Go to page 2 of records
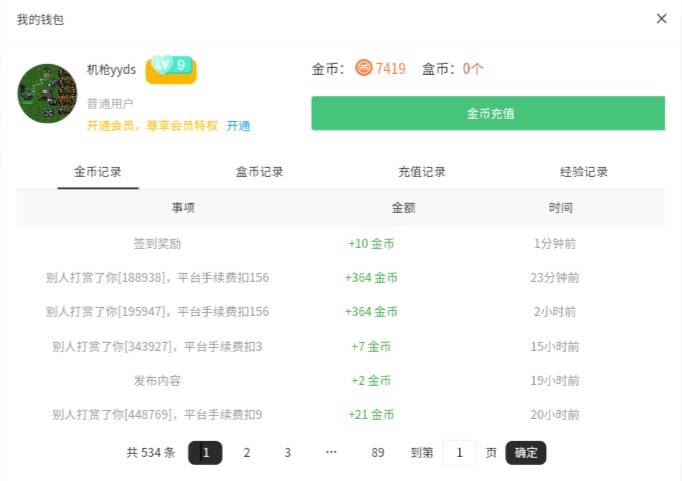Image resolution: width=682 pixels, height=481 pixels. (x=246, y=453)
